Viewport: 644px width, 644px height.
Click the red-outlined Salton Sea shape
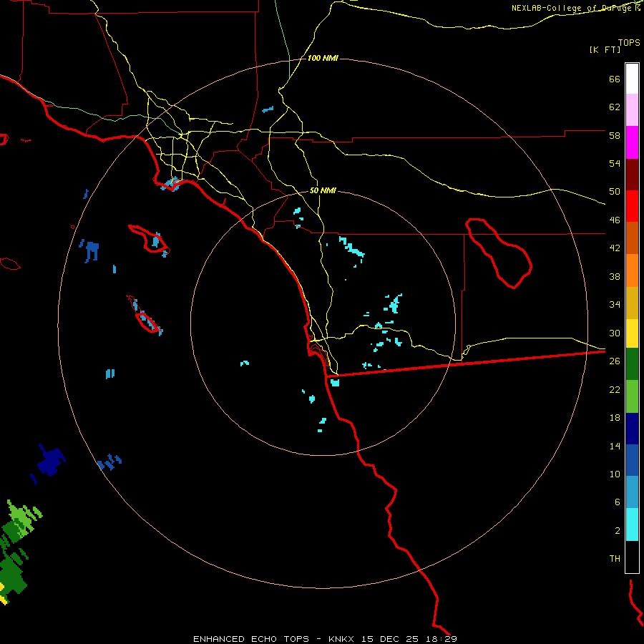(499, 253)
